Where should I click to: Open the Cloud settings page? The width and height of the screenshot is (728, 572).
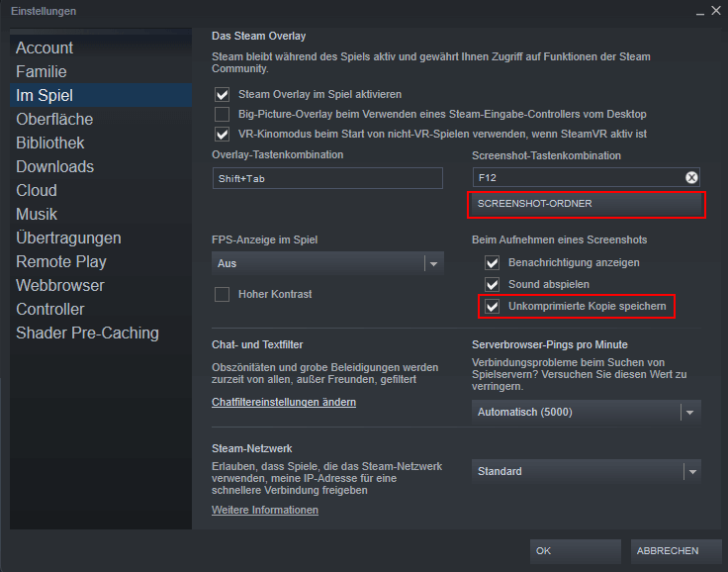(101, 190)
